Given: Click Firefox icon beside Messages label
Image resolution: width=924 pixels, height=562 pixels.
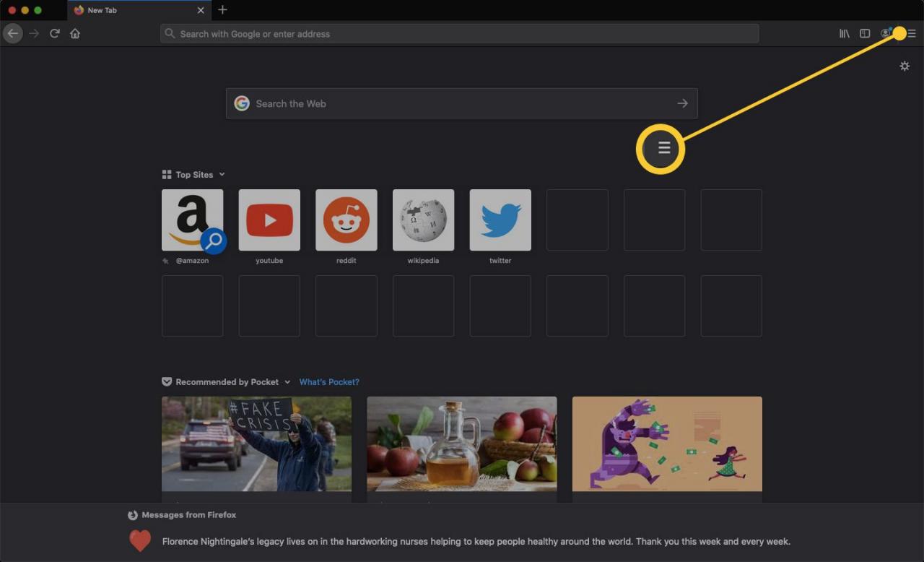Looking at the screenshot, I should [x=132, y=515].
